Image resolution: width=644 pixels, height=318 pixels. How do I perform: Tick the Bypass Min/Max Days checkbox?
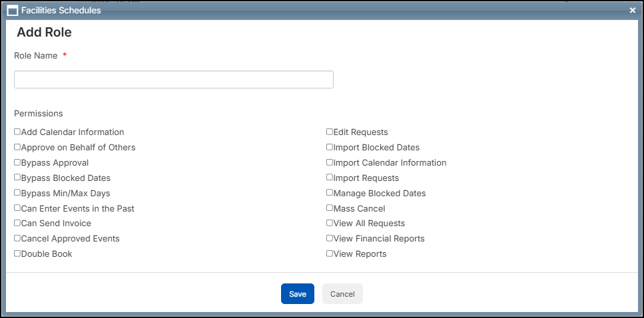coord(17,192)
